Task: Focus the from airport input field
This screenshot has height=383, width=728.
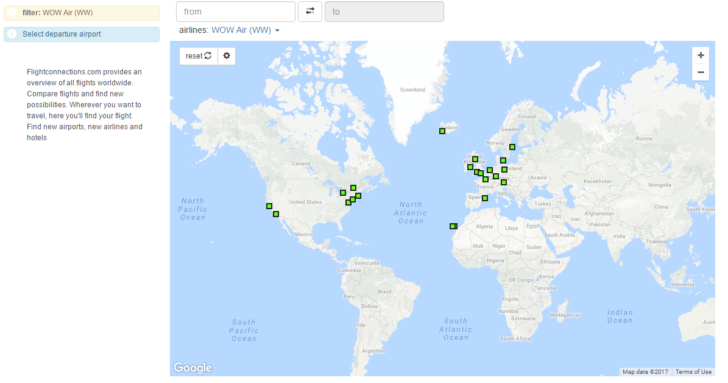Action: (x=236, y=11)
